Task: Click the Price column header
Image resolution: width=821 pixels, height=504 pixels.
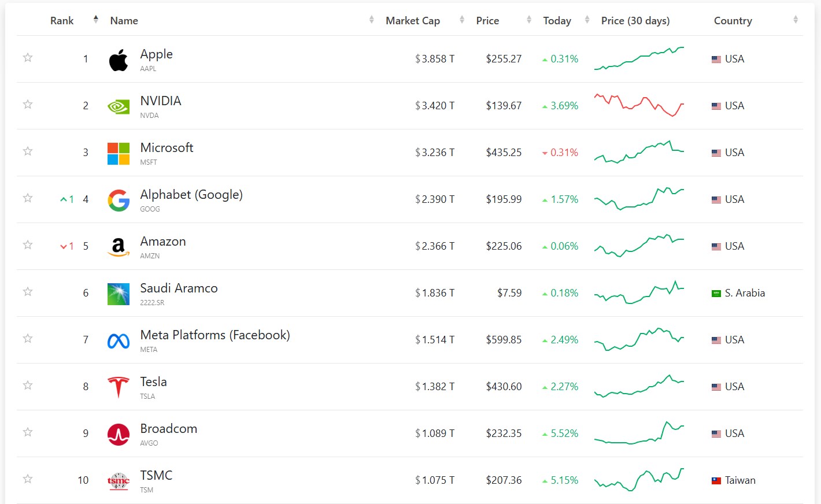Action: point(487,21)
